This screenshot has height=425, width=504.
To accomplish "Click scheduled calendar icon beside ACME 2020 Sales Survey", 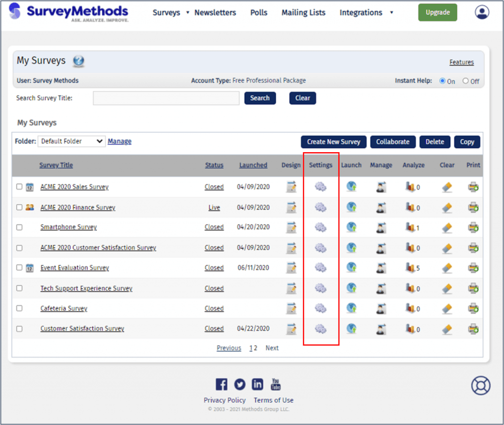I will tap(30, 187).
